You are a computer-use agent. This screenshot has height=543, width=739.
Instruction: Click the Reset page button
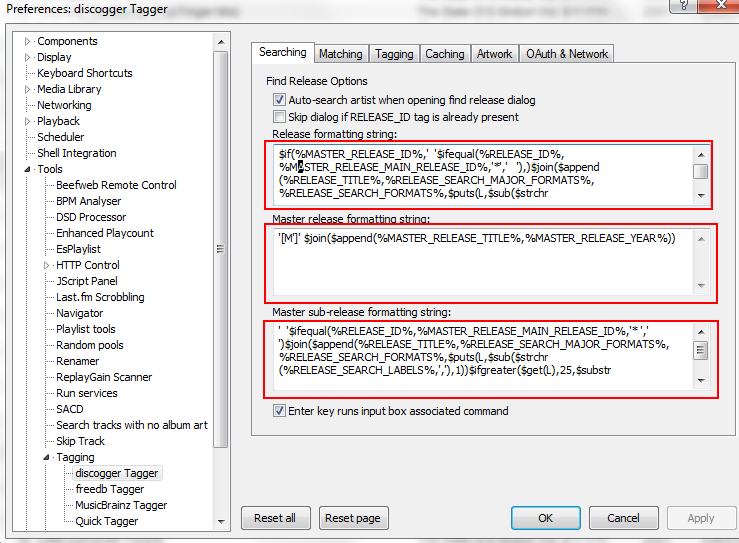point(353,518)
